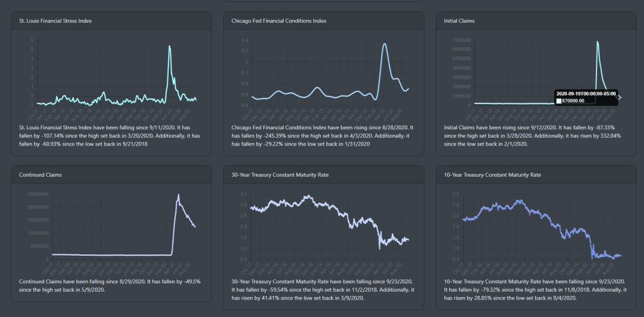Click the Initial Claims tooltip color swatch
Viewport: 644px width, 317px height.
pos(559,100)
